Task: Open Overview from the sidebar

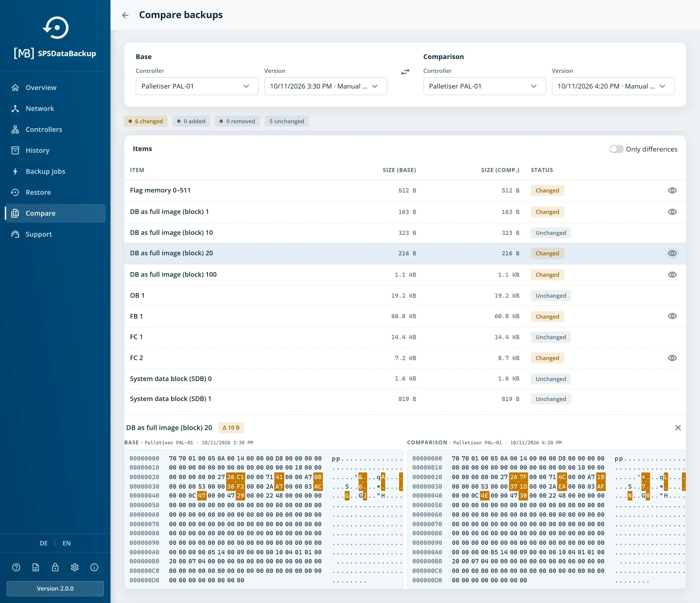Action: tap(56, 88)
